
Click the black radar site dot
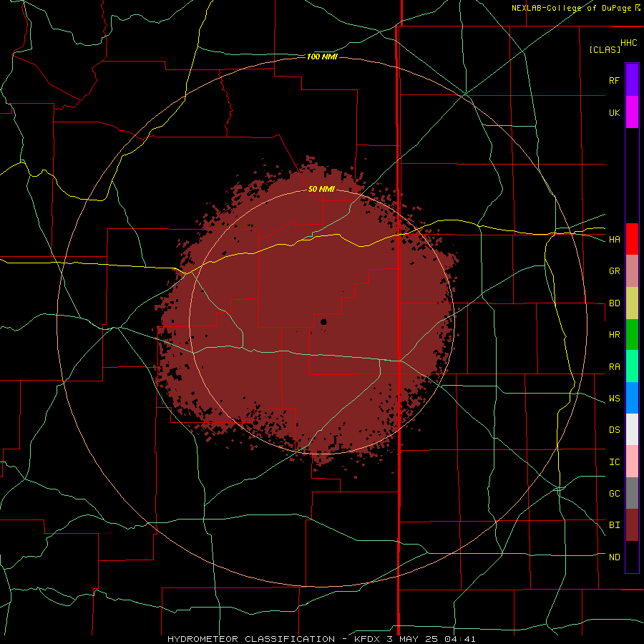coord(323,321)
